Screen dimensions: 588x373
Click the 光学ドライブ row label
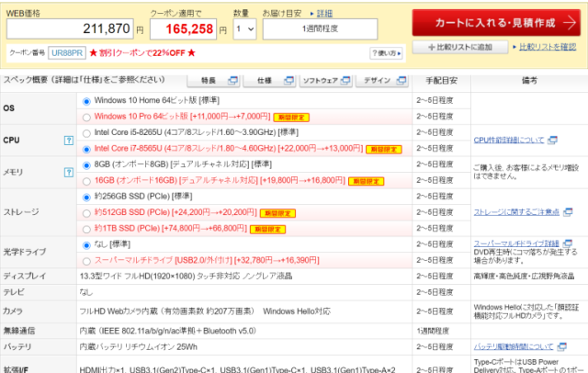pyautogui.click(x=25, y=252)
